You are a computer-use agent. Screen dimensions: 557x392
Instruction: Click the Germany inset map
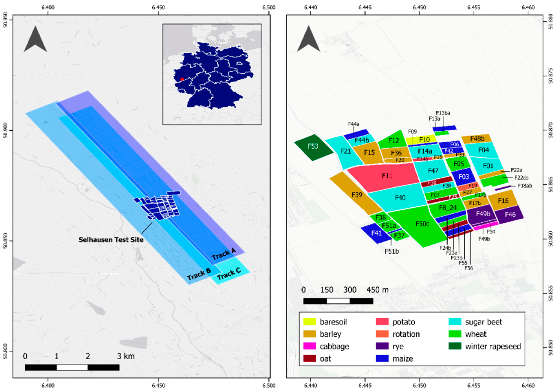pos(212,74)
